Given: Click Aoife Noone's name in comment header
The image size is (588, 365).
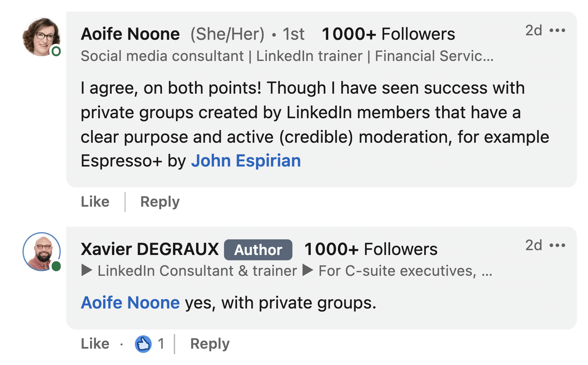Looking at the screenshot, I should (x=130, y=34).
